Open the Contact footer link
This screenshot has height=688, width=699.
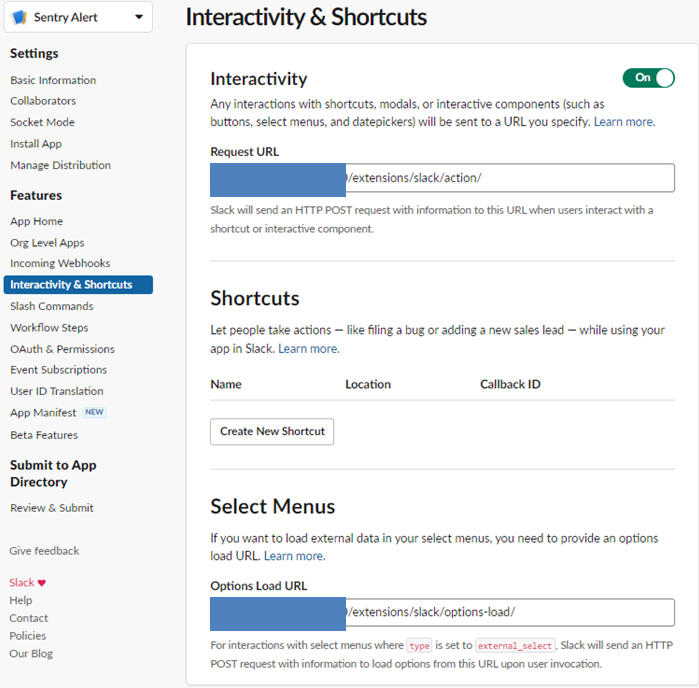coord(29,618)
